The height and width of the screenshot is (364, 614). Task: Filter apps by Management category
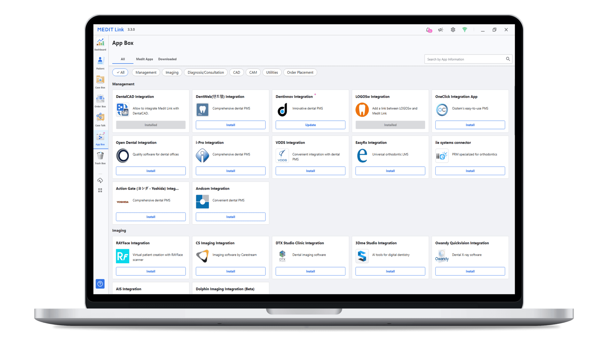(146, 73)
